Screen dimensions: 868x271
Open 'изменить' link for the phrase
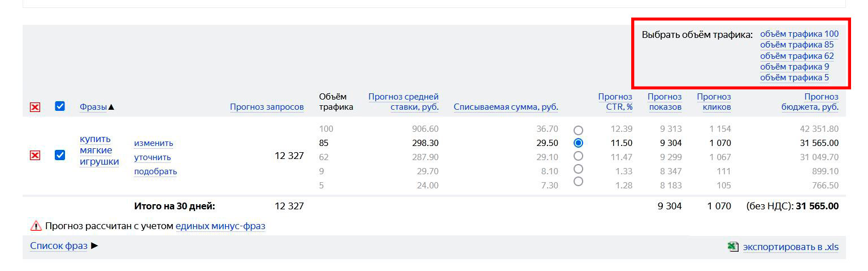point(154,143)
